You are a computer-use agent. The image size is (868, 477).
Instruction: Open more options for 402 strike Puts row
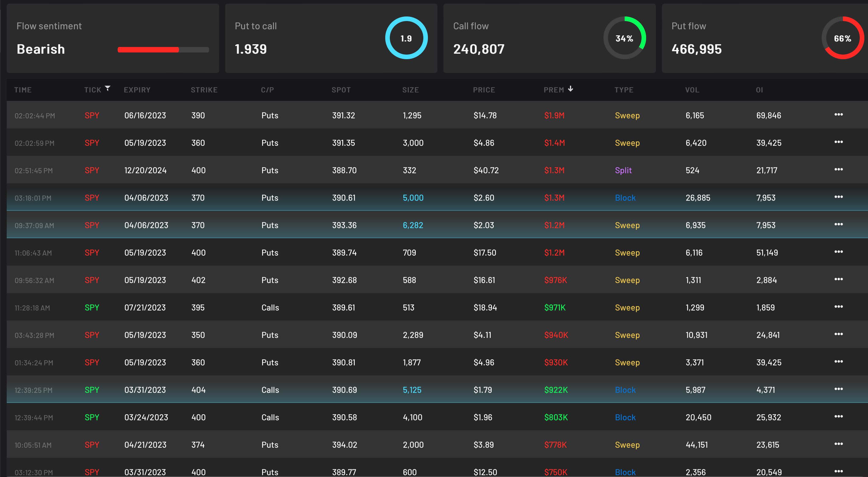tap(838, 279)
